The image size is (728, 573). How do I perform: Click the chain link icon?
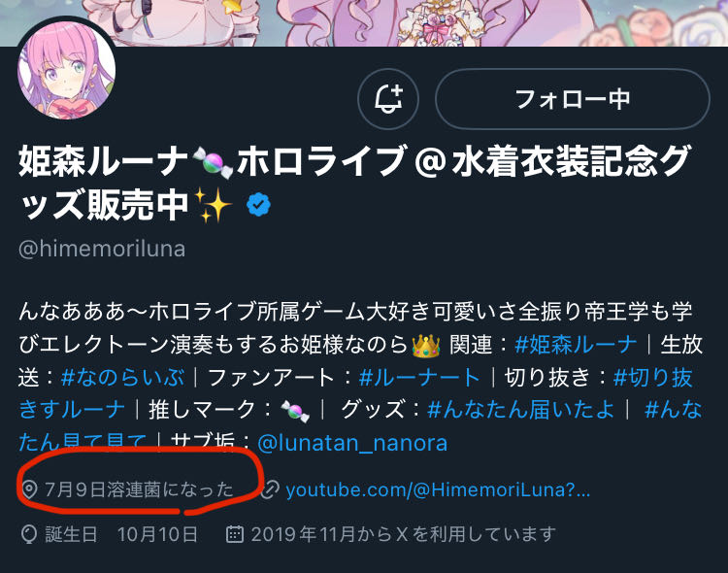point(270,489)
